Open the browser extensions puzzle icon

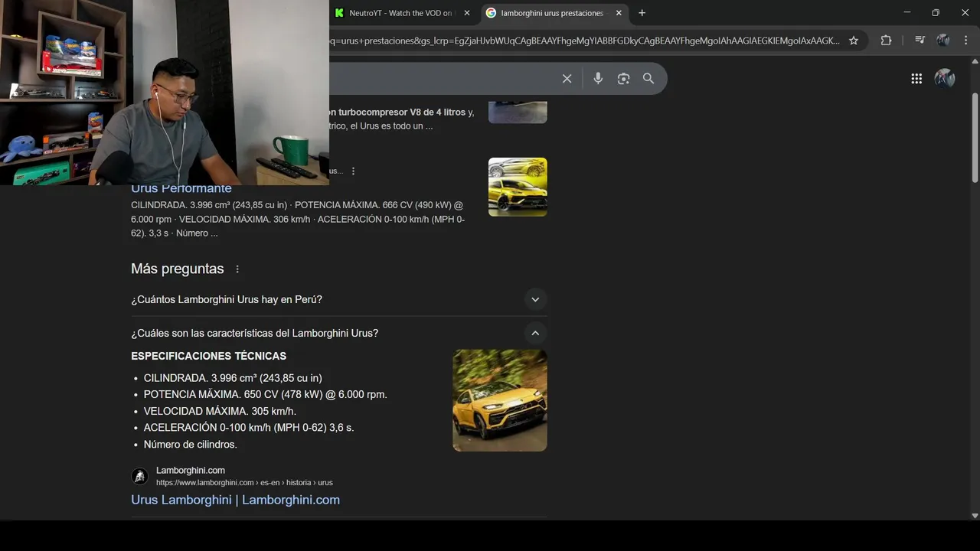click(x=886, y=41)
